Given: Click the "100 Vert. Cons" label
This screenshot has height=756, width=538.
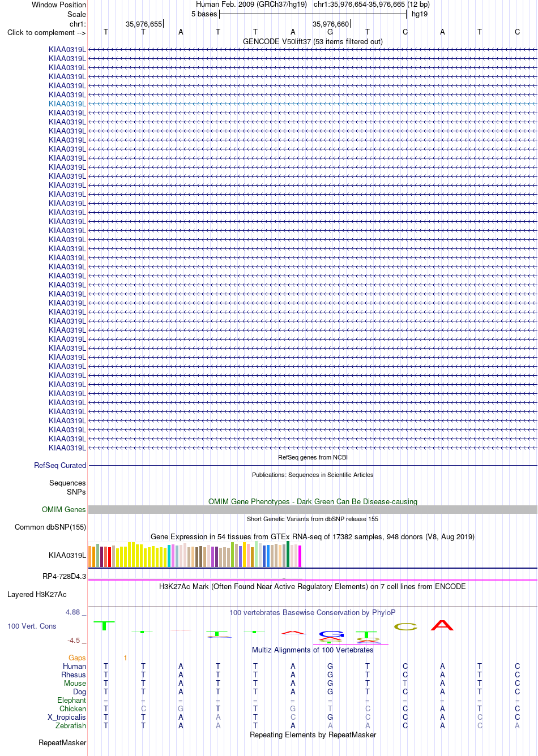Looking at the screenshot, I should pos(32,626).
